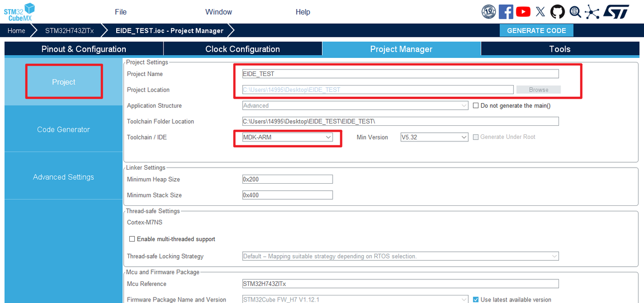Click the globe search icon

(x=575, y=12)
